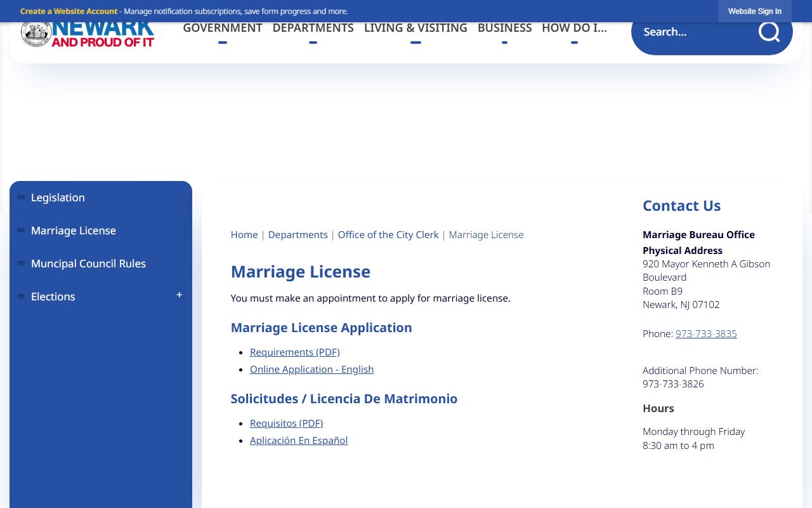
Task: Go to Office of the City Clerk breadcrumb
Action: (388, 234)
